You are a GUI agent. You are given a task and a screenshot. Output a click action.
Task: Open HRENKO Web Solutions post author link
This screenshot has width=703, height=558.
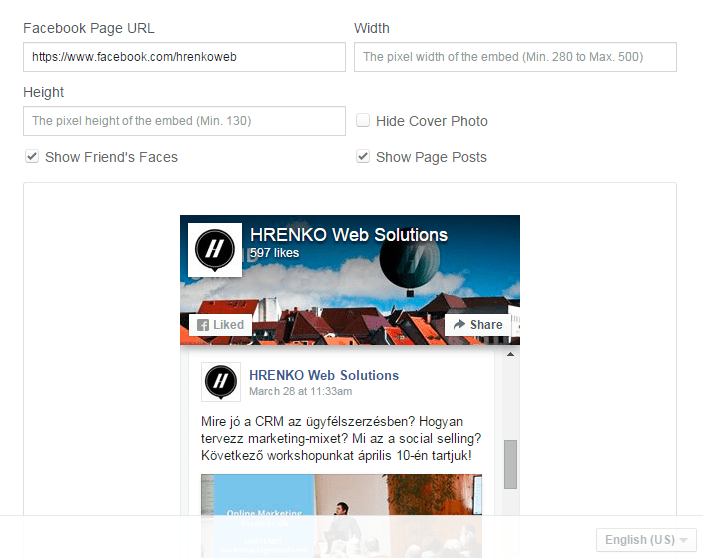click(x=324, y=375)
